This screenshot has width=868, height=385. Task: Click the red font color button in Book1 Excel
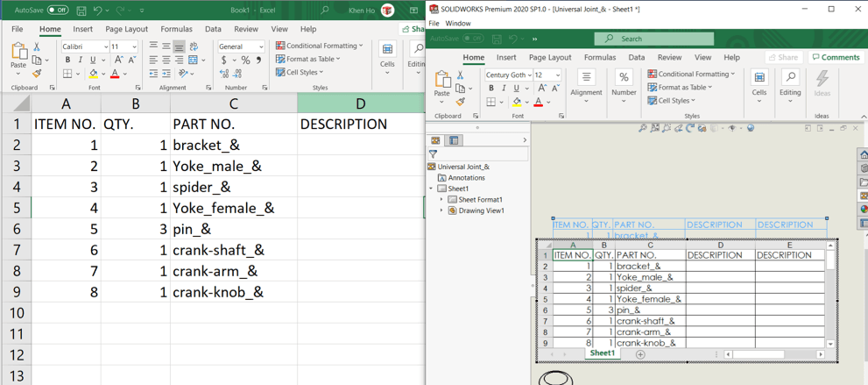tap(115, 73)
